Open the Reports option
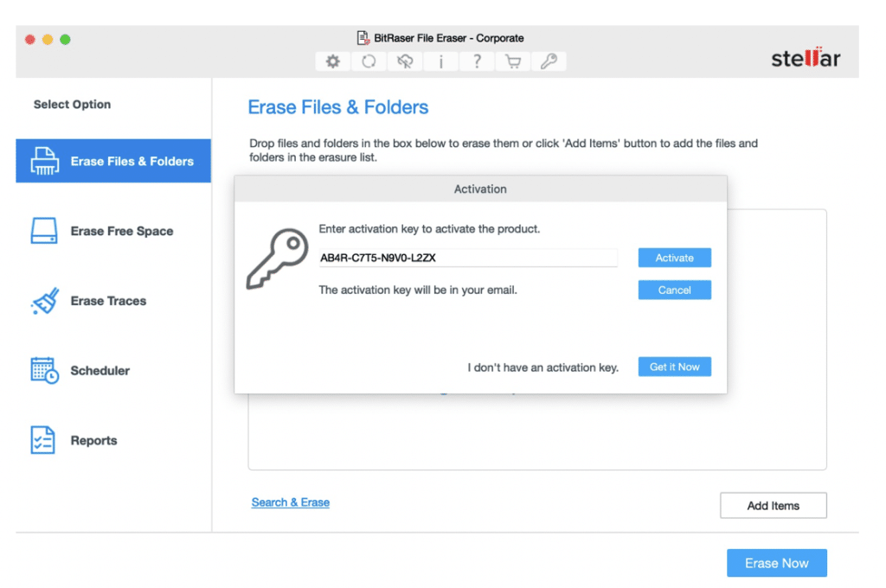Screen dimensions: 886x588 coord(113,440)
